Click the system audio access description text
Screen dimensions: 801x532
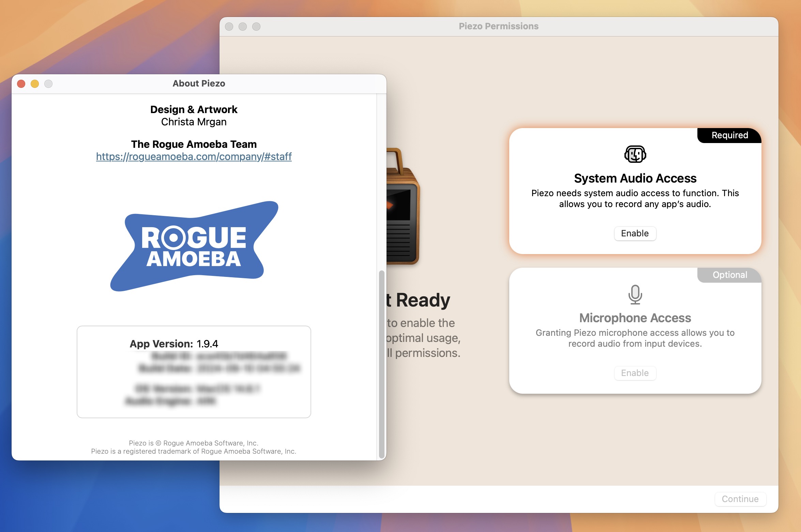pyautogui.click(x=635, y=199)
